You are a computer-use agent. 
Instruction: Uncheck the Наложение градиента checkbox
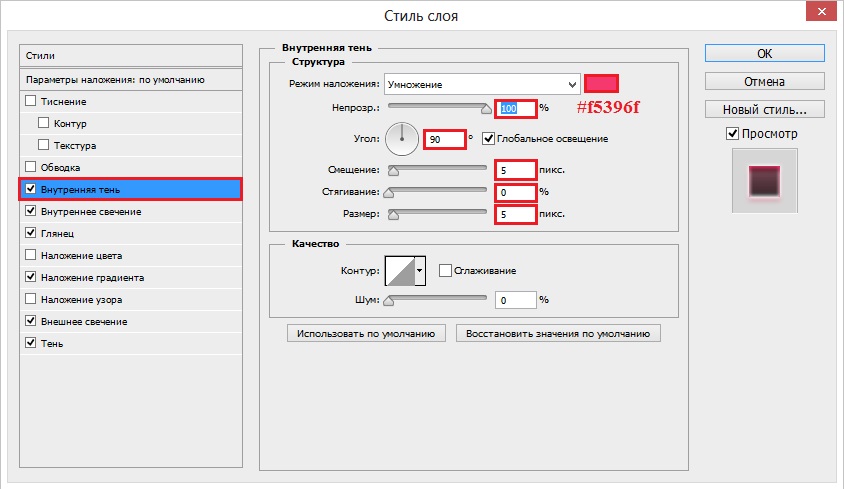coord(31,277)
